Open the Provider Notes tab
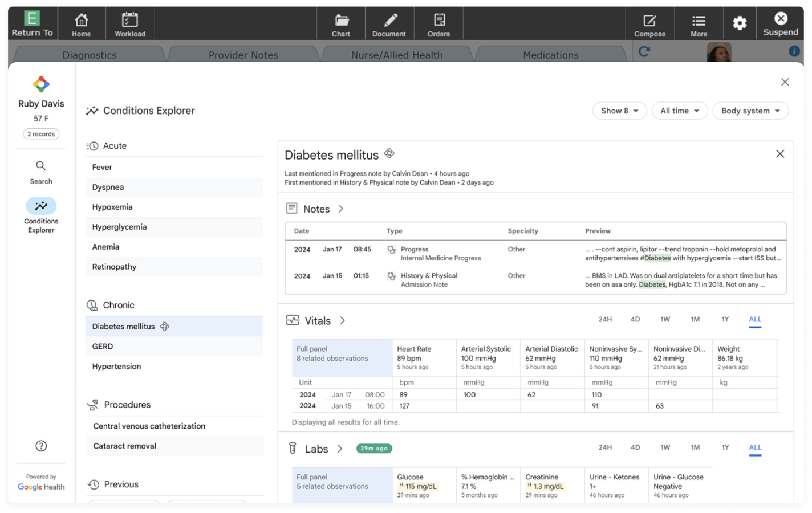This screenshot has height=513, width=812. 243,55
